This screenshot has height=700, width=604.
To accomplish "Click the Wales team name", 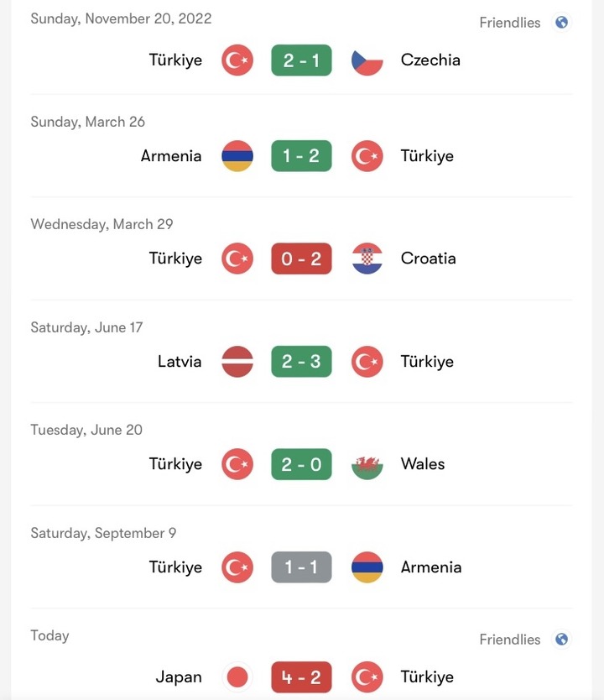I will (x=423, y=464).
